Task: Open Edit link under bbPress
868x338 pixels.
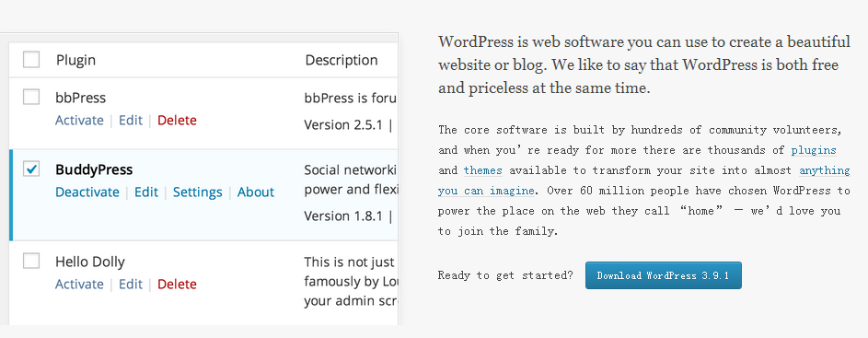Action: coord(131,121)
